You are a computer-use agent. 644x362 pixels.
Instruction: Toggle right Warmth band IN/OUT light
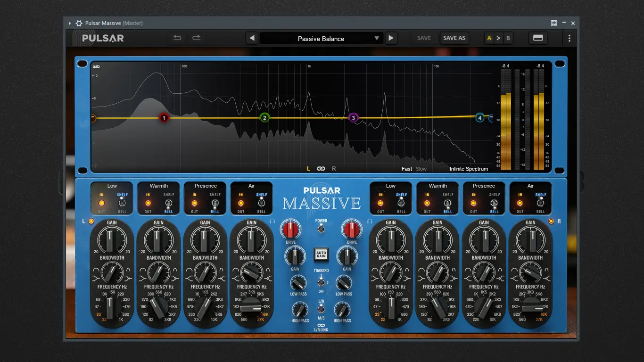pos(427,203)
